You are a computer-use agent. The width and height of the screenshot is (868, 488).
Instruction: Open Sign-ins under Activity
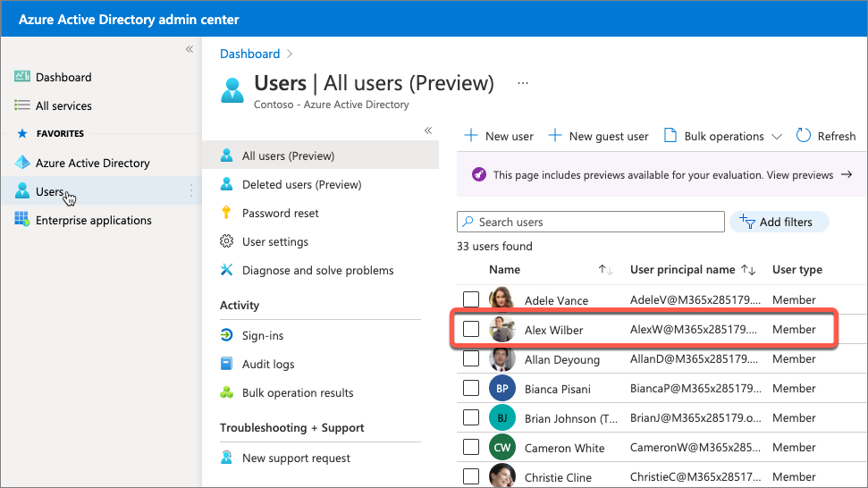pos(321,335)
